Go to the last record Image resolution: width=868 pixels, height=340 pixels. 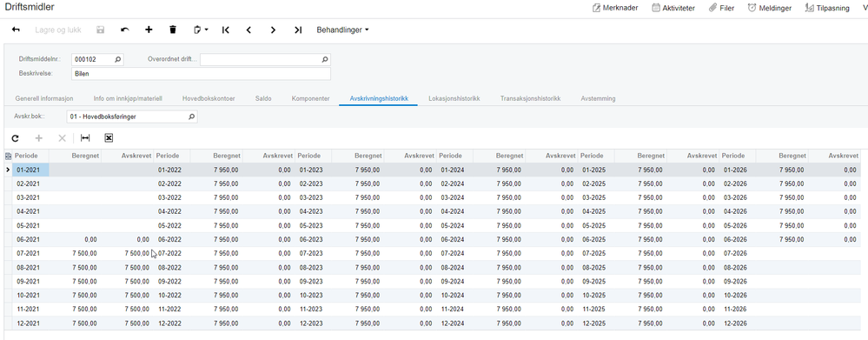[x=298, y=30]
